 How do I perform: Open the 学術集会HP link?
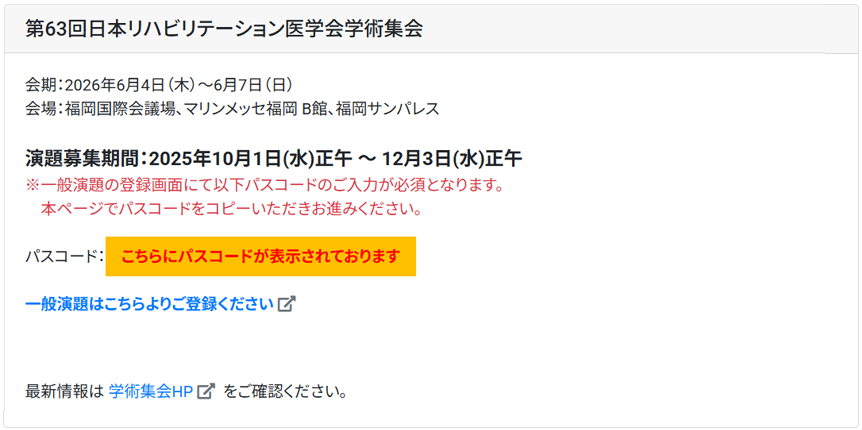point(150,391)
